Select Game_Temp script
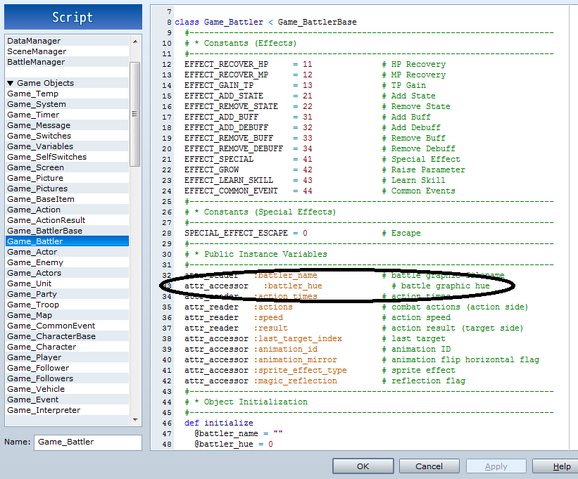 (67, 94)
